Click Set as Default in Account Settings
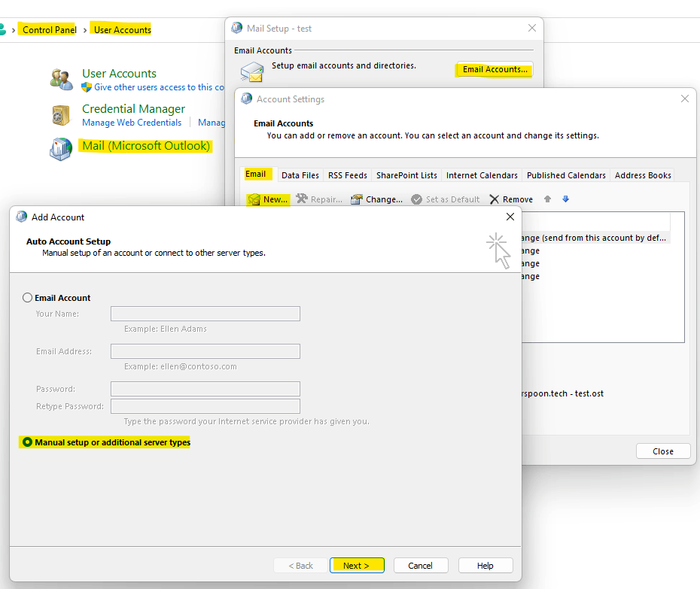Image resolution: width=700 pixels, height=589 pixels. 446,199
